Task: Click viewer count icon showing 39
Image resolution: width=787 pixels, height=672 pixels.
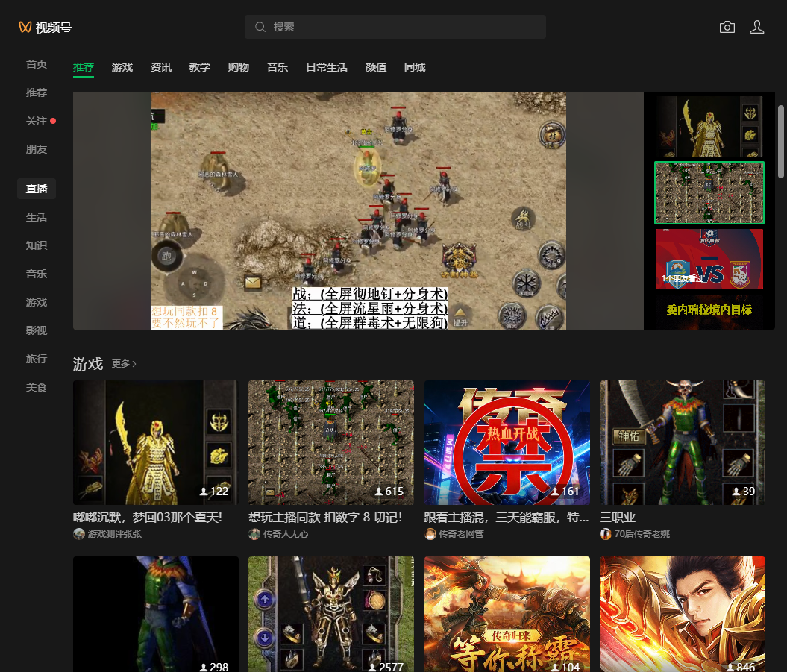Action: pos(736,492)
